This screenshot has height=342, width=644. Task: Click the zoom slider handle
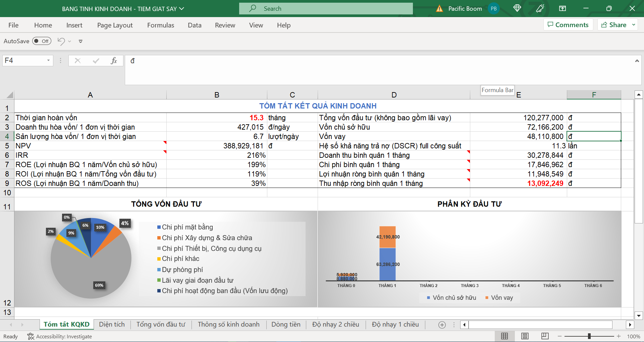tap(589, 336)
